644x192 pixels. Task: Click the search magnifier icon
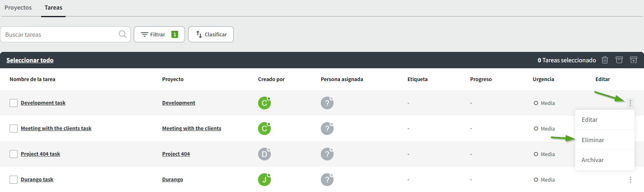click(123, 34)
